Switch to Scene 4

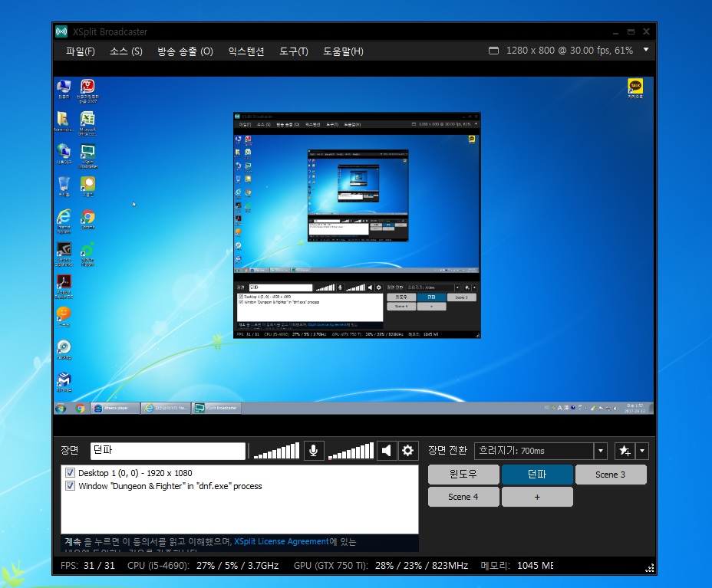click(x=463, y=497)
